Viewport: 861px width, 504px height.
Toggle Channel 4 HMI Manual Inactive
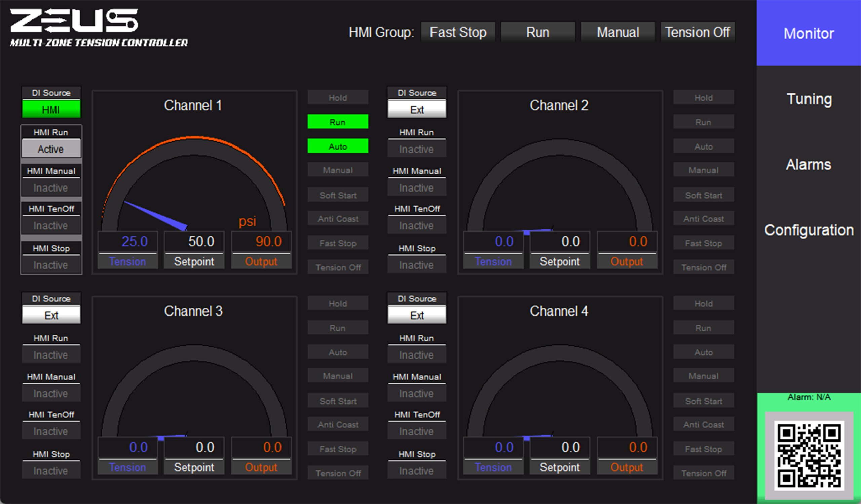click(x=417, y=393)
